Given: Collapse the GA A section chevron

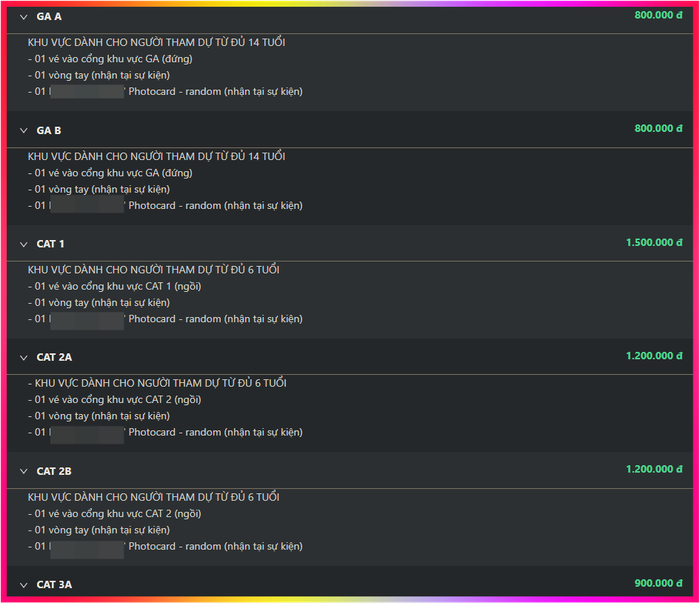Looking at the screenshot, I should (24, 17).
